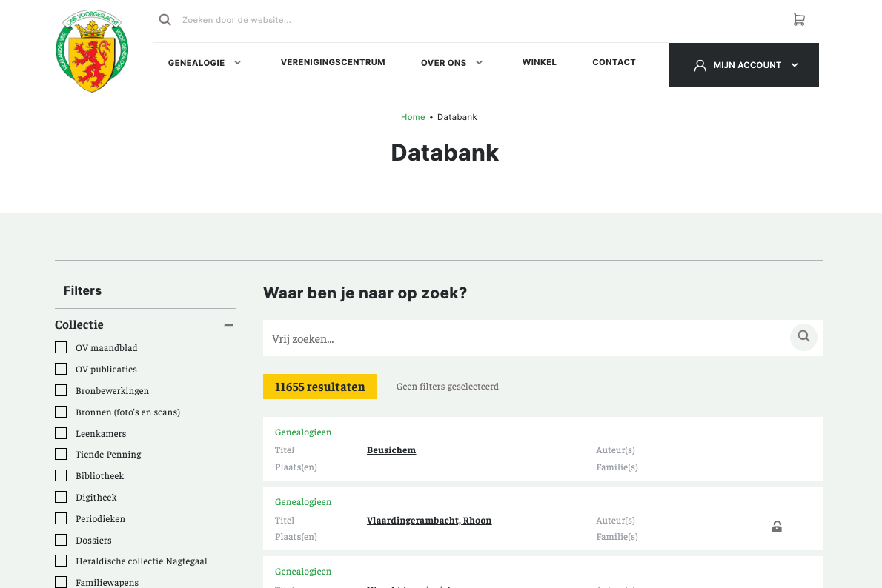The image size is (882, 588).
Task: Check the Familiewapens checkbox
Action: pyautogui.click(x=61, y=582)
